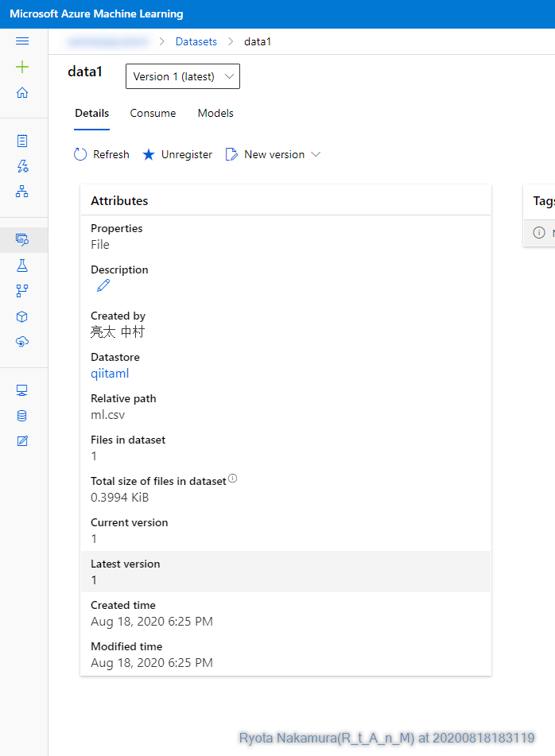The image size is (555, 756).
Task: Click the data1 breadcrumb text
Action: [x=258, y=41]
